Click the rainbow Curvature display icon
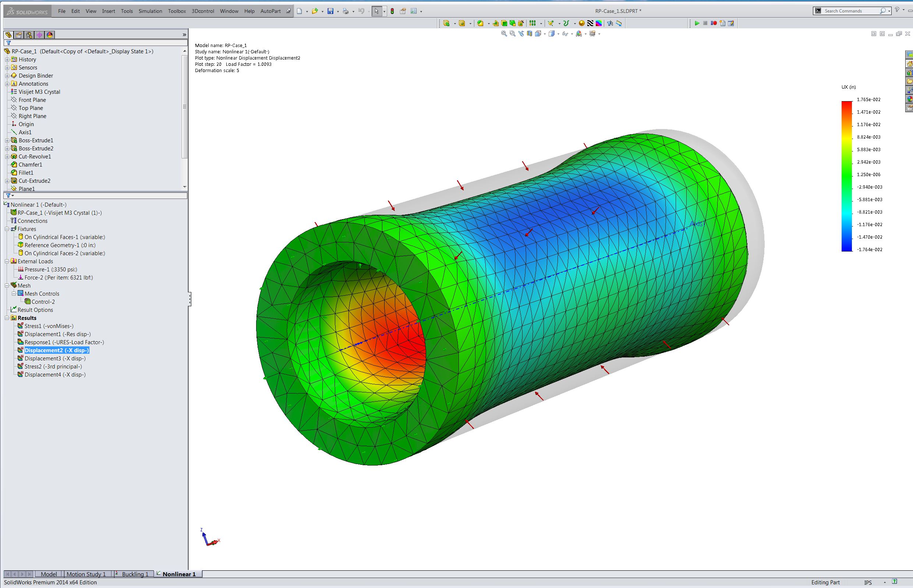Screen dimensions: 913x588 click(599, 23)
